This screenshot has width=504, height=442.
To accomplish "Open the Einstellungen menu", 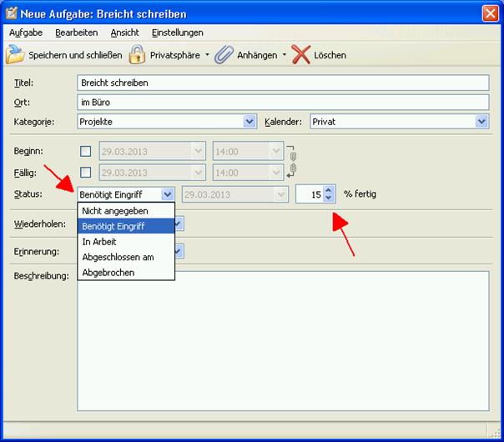I will [178, 33].
